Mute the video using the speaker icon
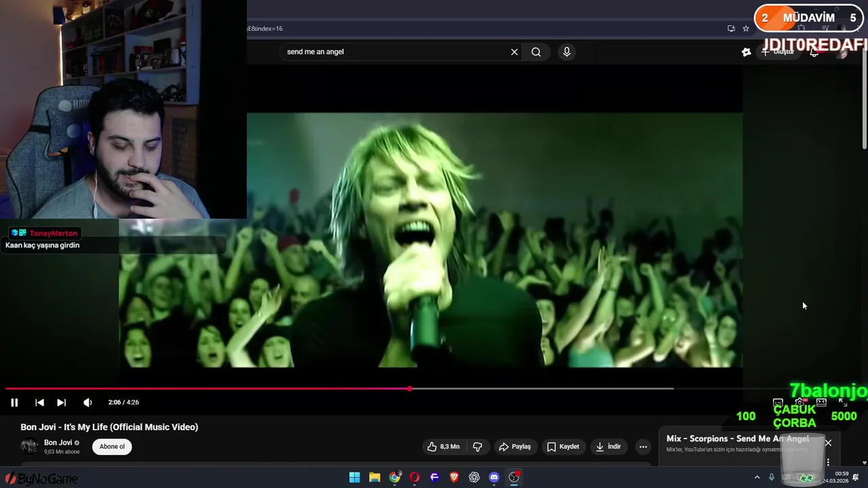Viewport: 868px width, 488px height. 87,403
